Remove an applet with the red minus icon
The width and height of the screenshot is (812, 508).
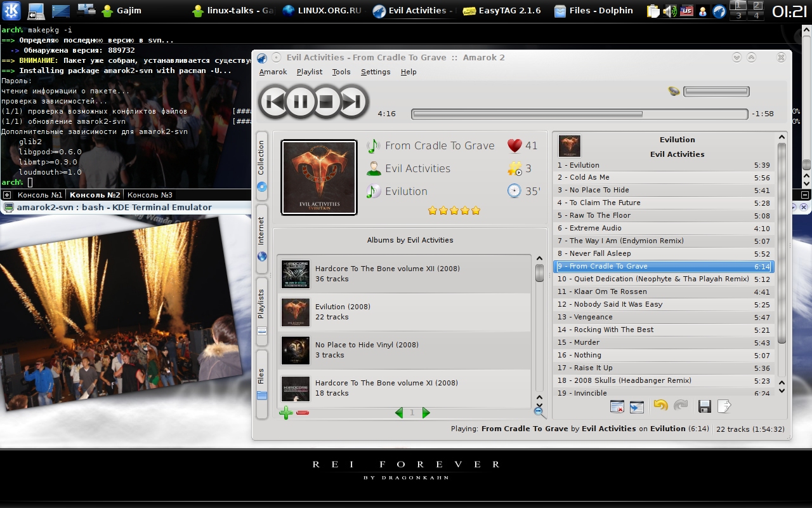(x=303, y=413)
